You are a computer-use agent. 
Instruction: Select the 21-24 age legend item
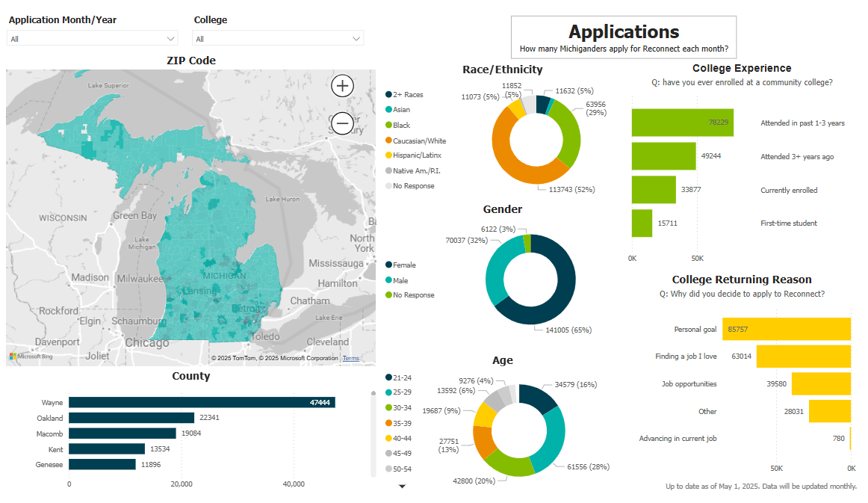pyautogui.click(x=399, y=377)
